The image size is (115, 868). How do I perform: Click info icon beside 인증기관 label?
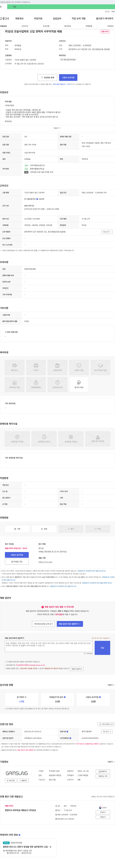[x=67, y=732]
